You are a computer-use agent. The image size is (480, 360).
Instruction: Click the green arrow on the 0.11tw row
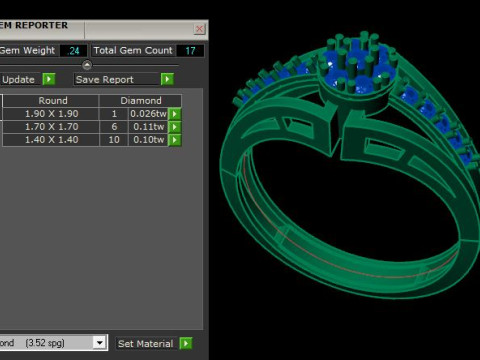[175, 127]
